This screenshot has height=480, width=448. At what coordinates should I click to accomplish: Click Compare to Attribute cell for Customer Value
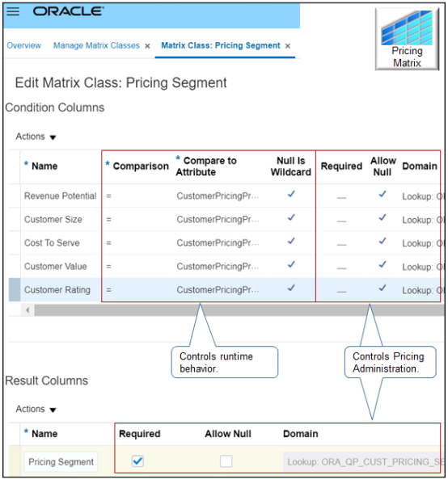218,267
